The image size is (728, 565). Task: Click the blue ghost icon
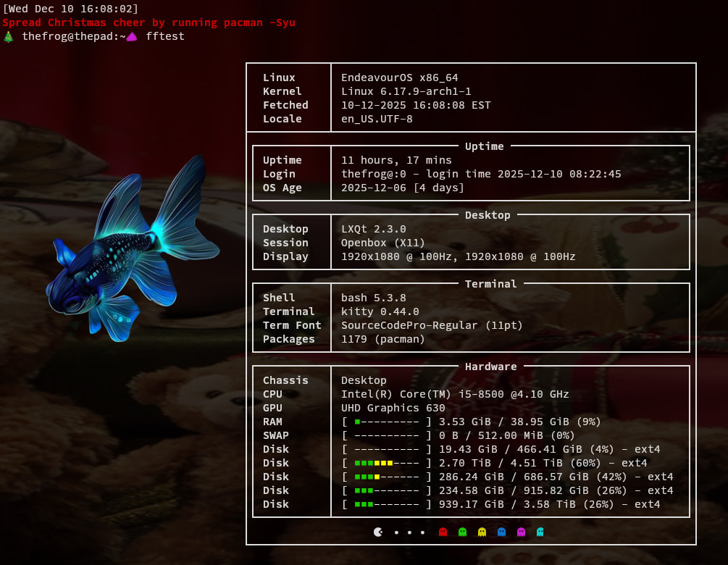pos(501,532)
